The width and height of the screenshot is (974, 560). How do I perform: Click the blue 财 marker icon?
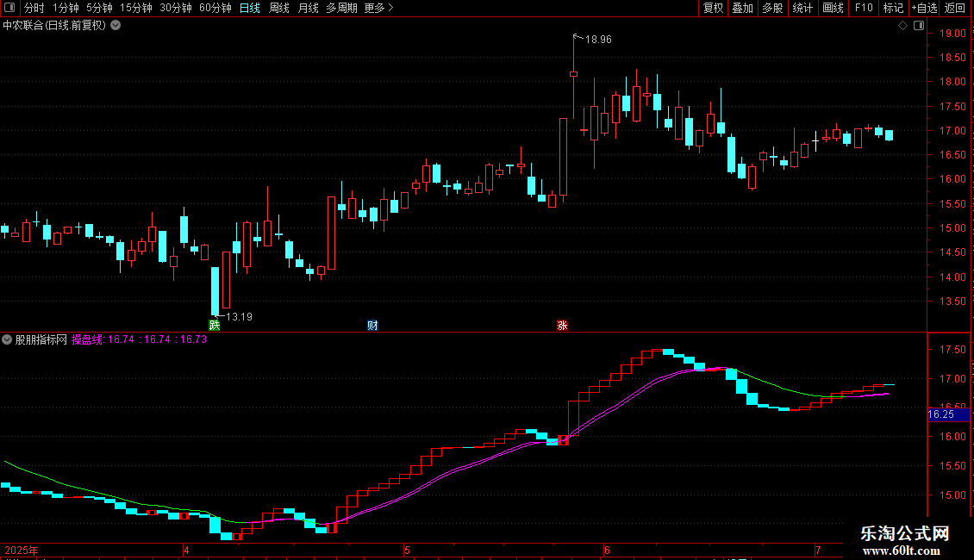372,326
